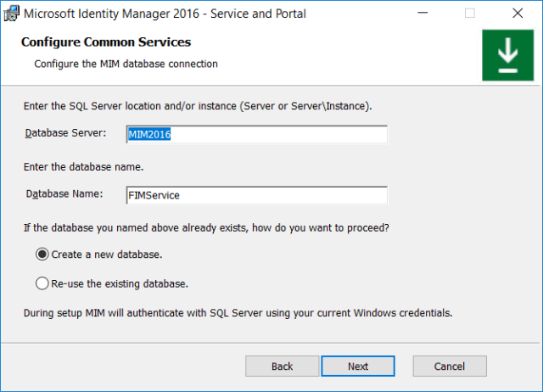Click the Database Server label

[x=65, y=133]
